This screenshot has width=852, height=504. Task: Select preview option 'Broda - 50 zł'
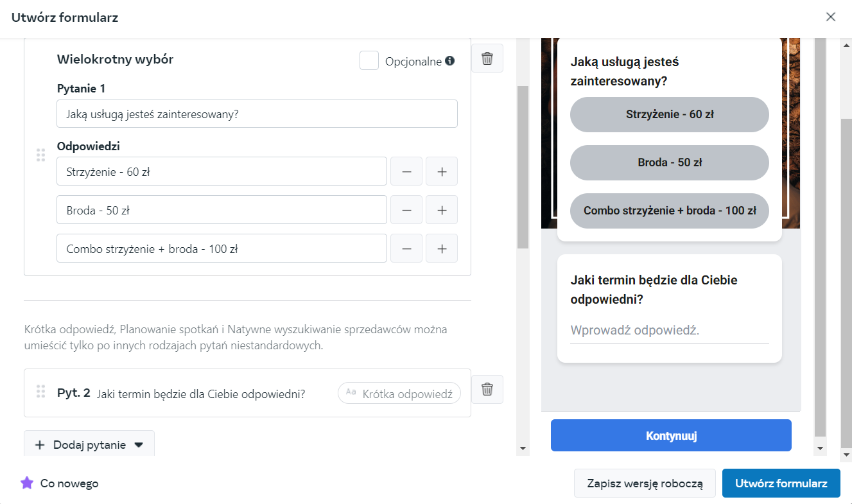click(x=670, y=162)
